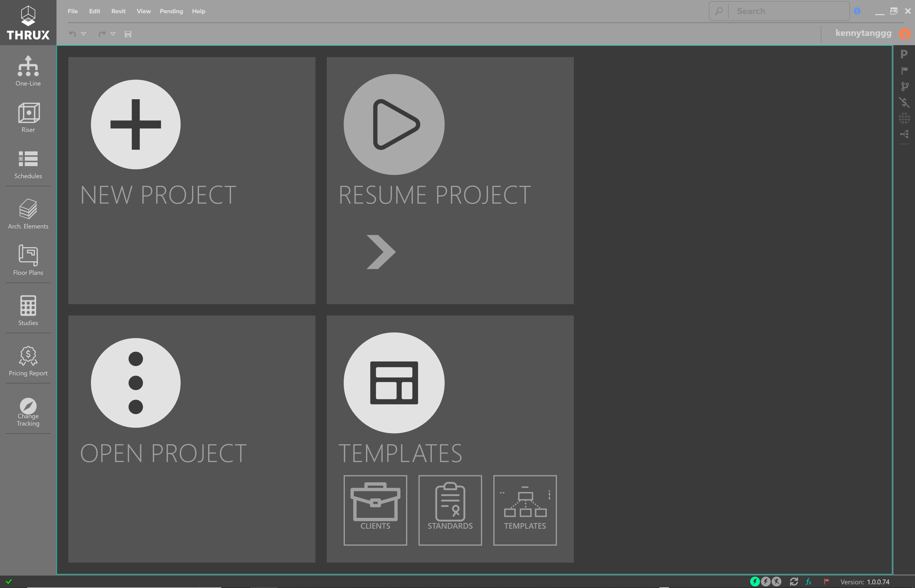Viewport: 915px width, 588px height.
Task: Restore down the application window
Action: pyautogui.click(x=894, y=11)
